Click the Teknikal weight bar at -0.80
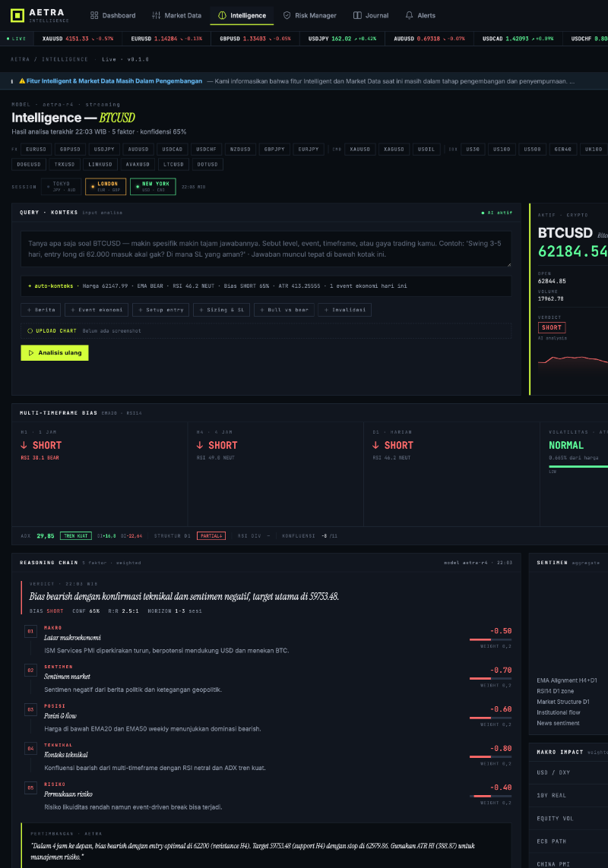The width and height of the screenshot is (608, 868). (490, 756)
